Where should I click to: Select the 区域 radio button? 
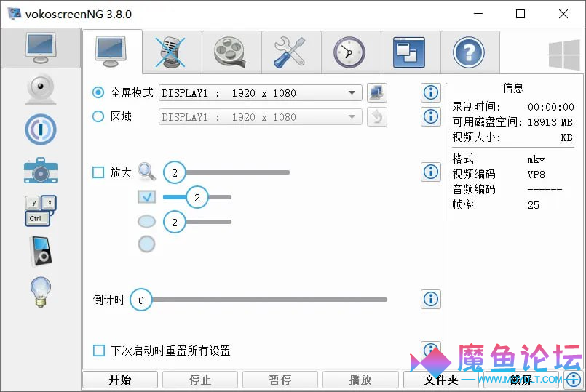[98, 116]
